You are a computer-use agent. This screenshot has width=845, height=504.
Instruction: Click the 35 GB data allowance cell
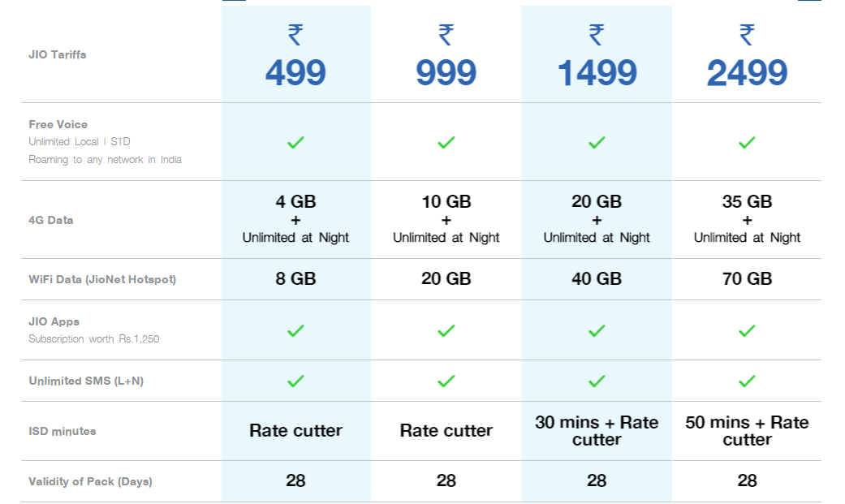pyautogui.click(x=747, y=202)
